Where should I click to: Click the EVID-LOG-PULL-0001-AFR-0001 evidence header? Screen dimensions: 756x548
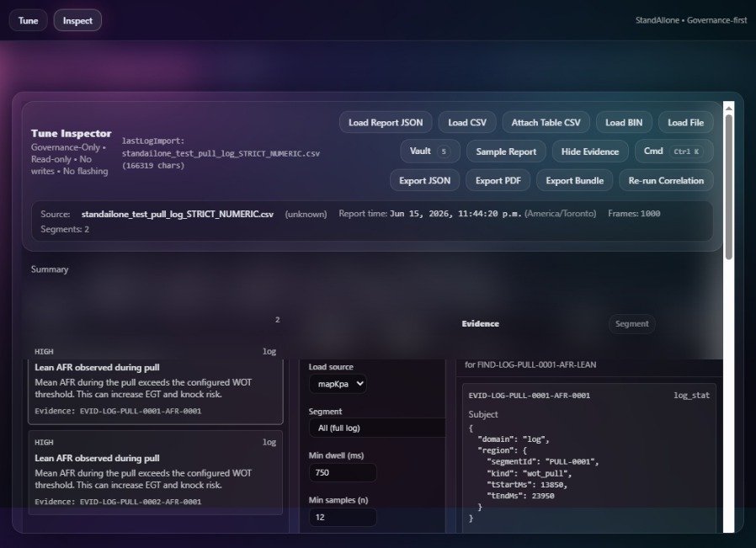pos(530,396)
